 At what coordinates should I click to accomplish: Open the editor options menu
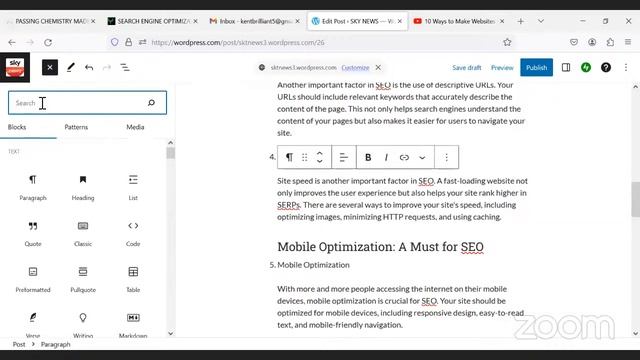[x=626, y=67]
